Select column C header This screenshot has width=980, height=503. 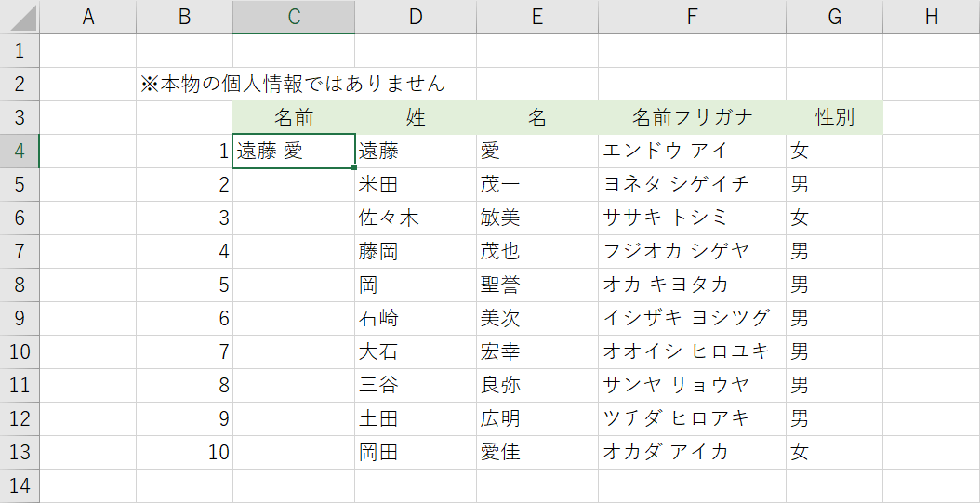point(294,17)
